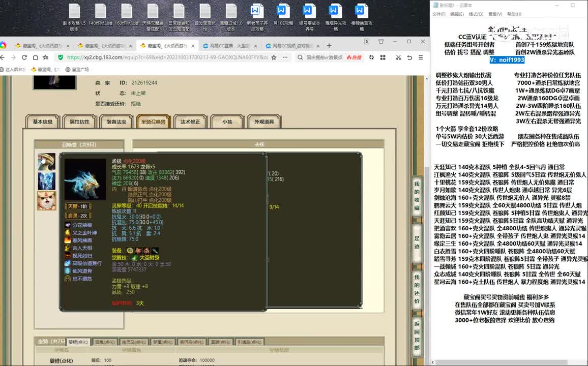Open desktop file 副本攻略1.5版本
The height and width of the screenshot is (366, 588).
point(74,17)
